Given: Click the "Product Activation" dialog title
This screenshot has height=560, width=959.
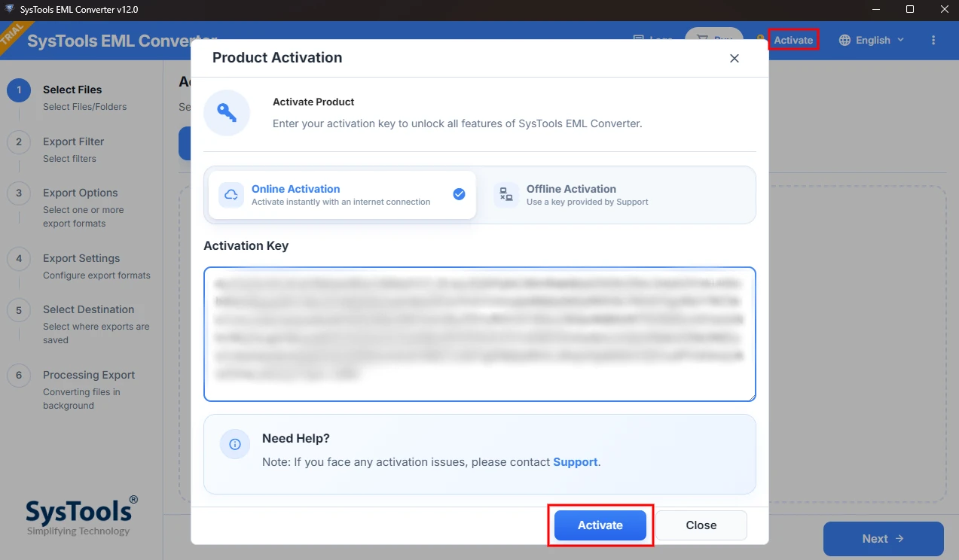Looking at the screenshot, I should pyautogui.click(x=277, y=58).
